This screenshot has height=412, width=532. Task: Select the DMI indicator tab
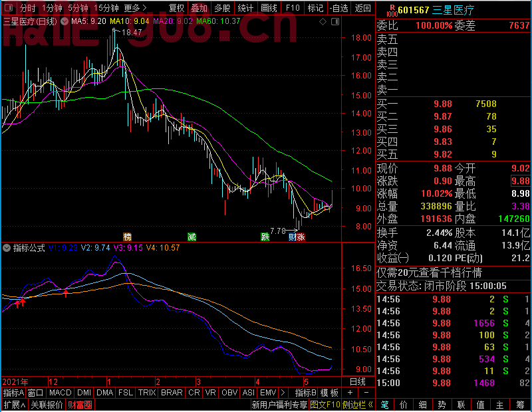click(x=84, y=393)
